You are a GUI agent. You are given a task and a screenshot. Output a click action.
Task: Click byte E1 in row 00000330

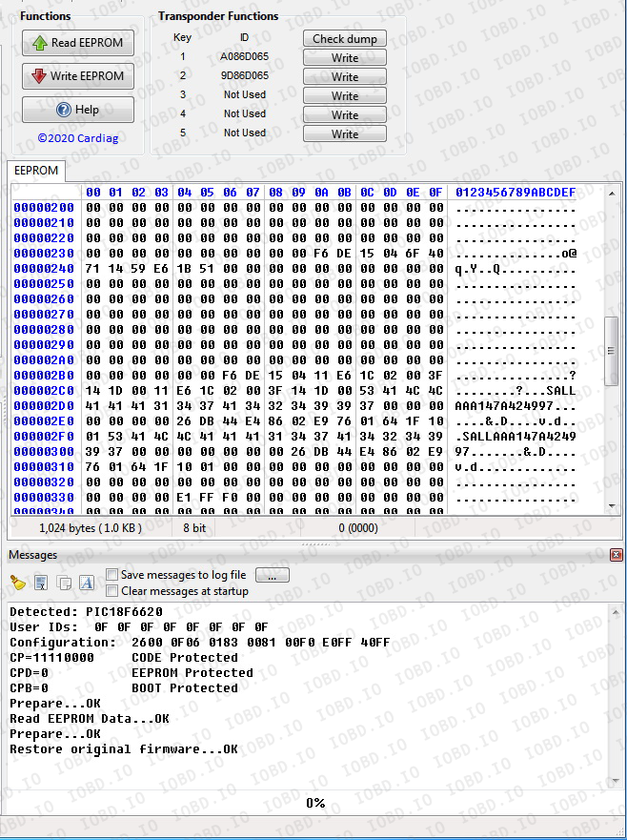(x=184, y=498)
